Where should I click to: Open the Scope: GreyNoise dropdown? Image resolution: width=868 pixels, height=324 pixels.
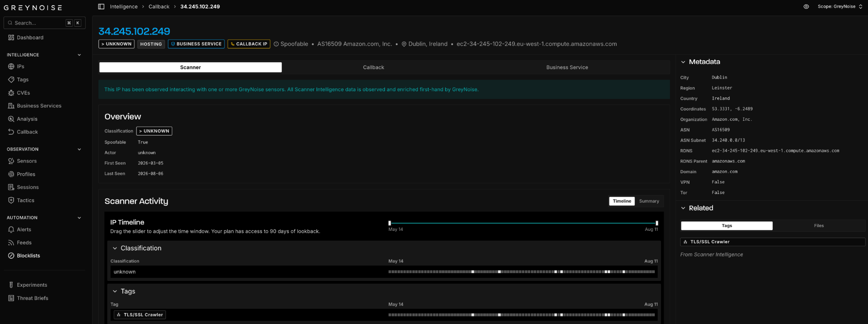point(840,7)
